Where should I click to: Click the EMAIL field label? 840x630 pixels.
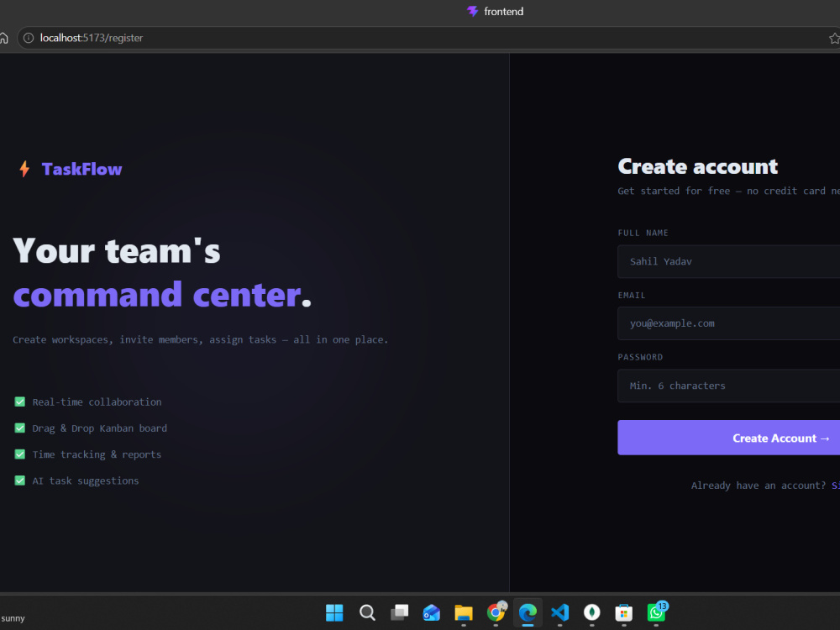pyautogui.click(x=632, y=295)
